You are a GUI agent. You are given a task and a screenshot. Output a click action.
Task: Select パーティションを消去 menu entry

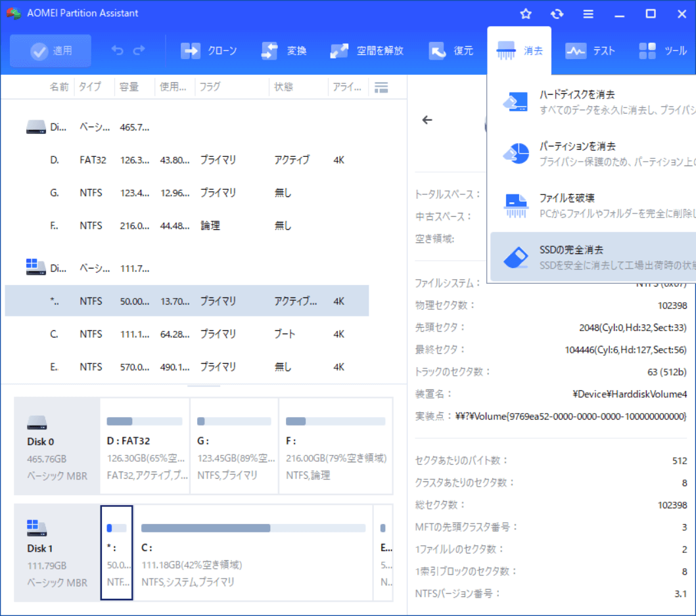click(x=593, y=154)
